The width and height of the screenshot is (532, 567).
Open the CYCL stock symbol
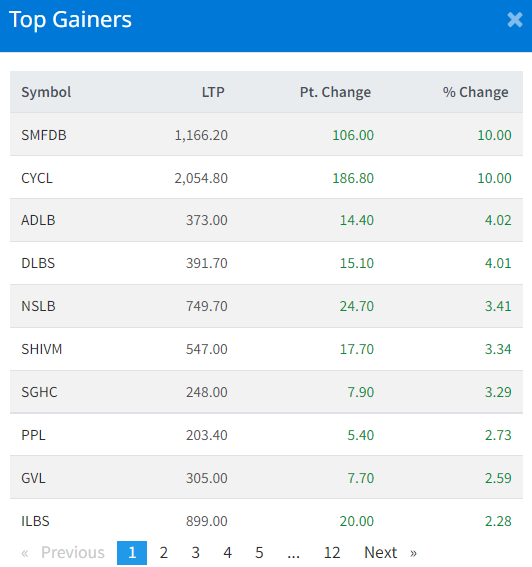point(37,178)
